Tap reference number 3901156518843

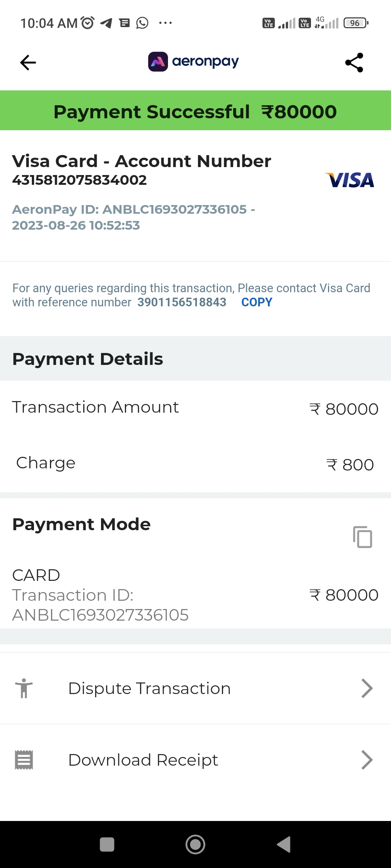182,302
